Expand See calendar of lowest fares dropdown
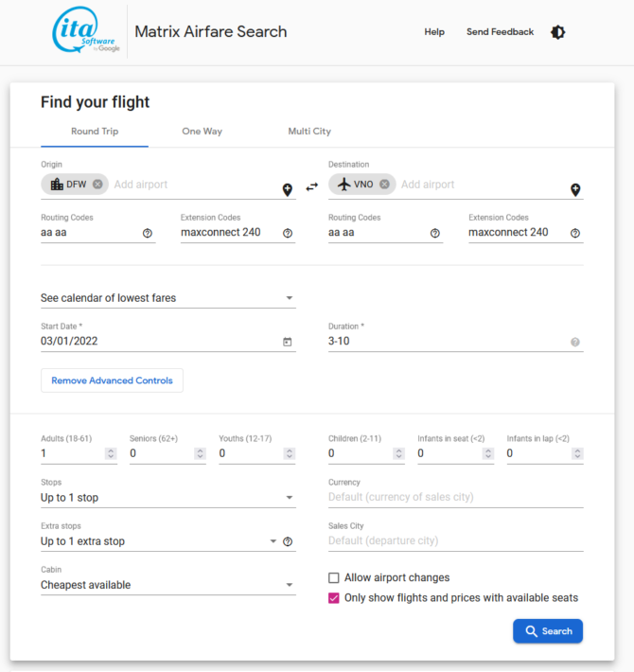 coord(167,298)
